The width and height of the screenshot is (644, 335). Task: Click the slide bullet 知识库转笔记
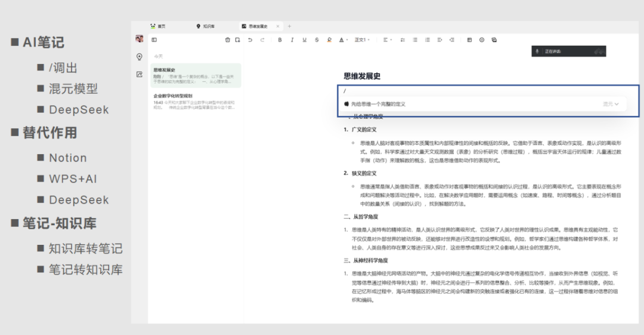pyautogui.click(x=85, y=249)
